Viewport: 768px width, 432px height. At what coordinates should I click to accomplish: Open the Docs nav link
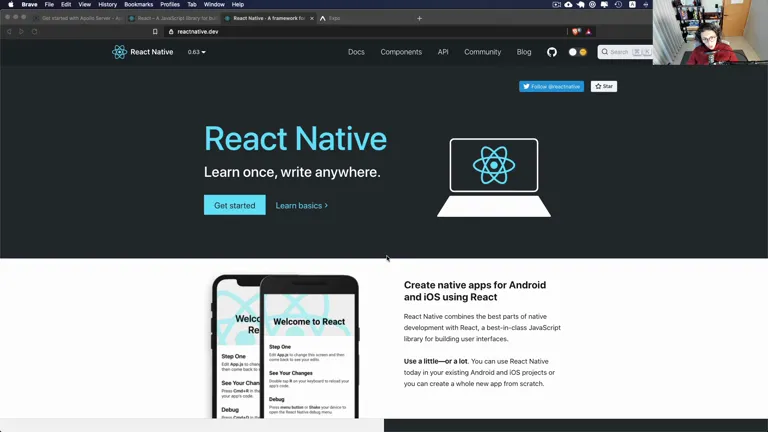356,52
